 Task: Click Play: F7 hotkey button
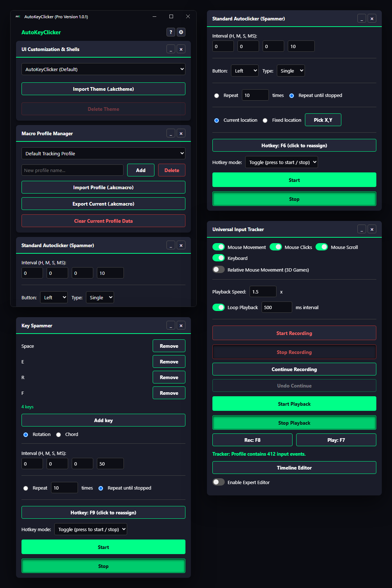(x=336, y=440)
